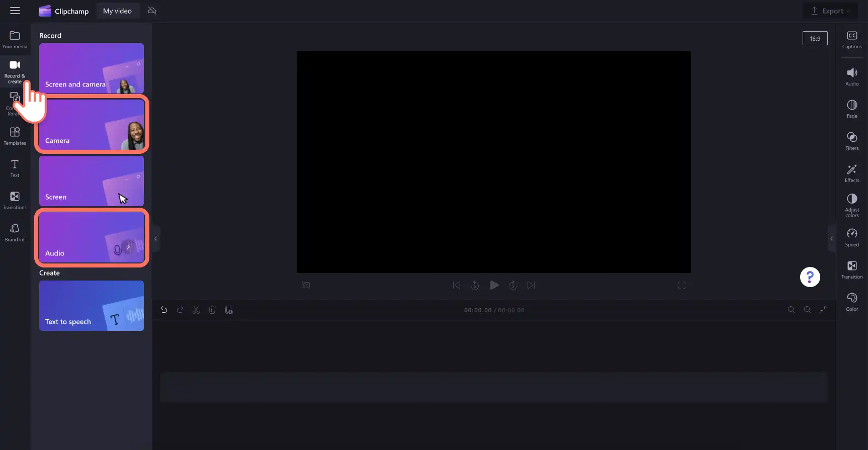Collapse the left Record panel

(x=156, y=238)
